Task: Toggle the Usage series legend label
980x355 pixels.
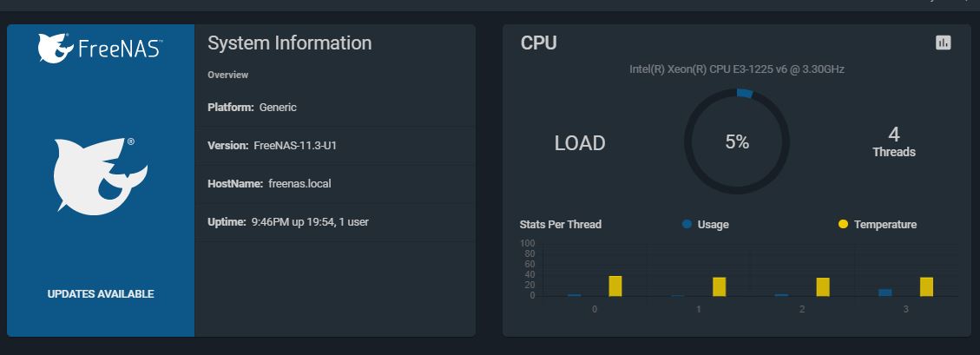Action: pos(713,224)
